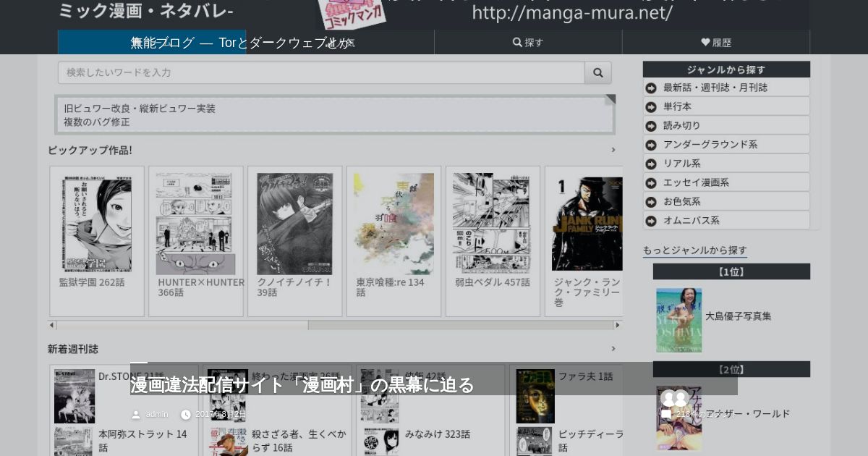The image size is (868, 456).
Task: Click folded corner mark on update notice
Action: click(x=610, y=100)
